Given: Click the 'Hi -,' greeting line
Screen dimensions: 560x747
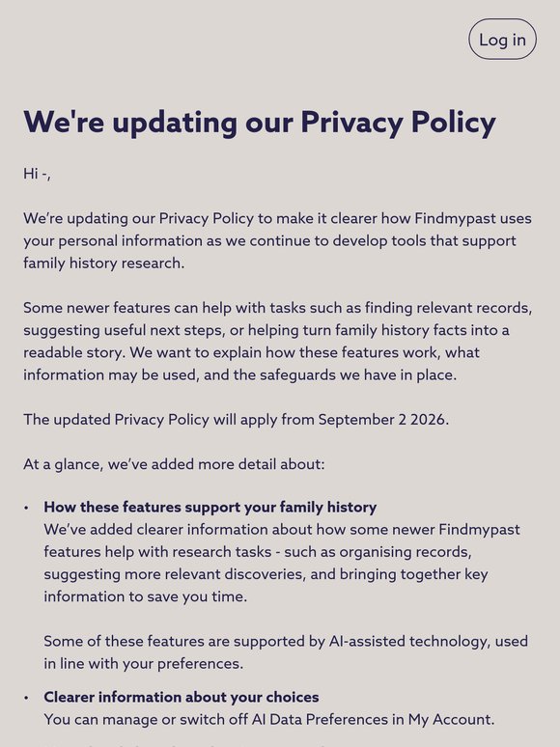Looking at the screenshot, I should point(37,174).
